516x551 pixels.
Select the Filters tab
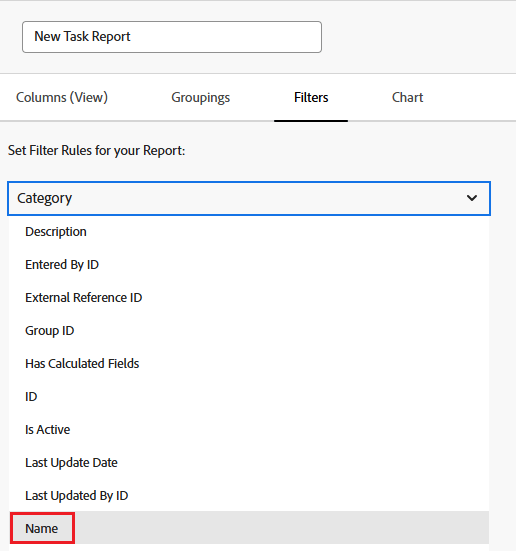click(311, 97)
